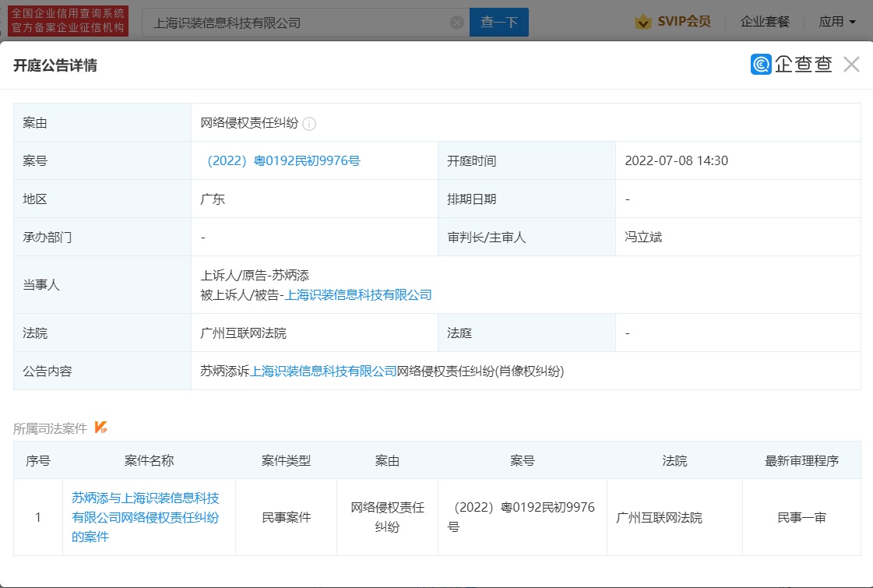Click the 案件名称 column header
Viewport: 873px width, 588px height.
149,460
